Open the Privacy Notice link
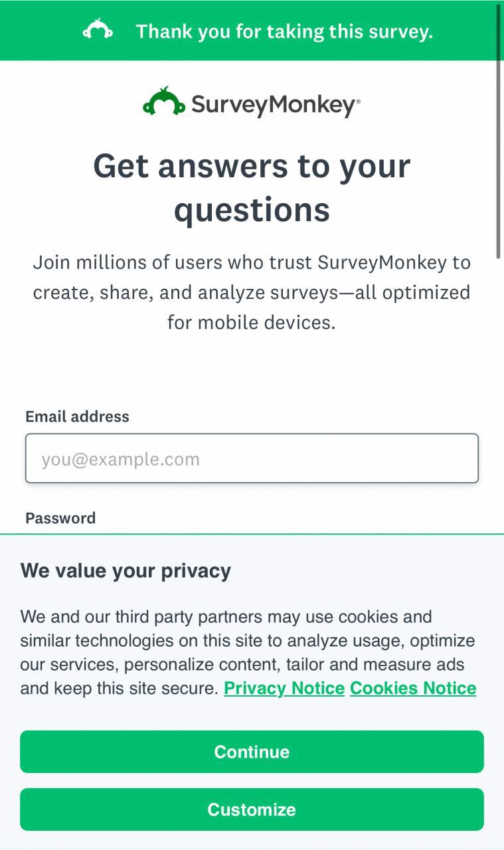 (x=284, y=689)
